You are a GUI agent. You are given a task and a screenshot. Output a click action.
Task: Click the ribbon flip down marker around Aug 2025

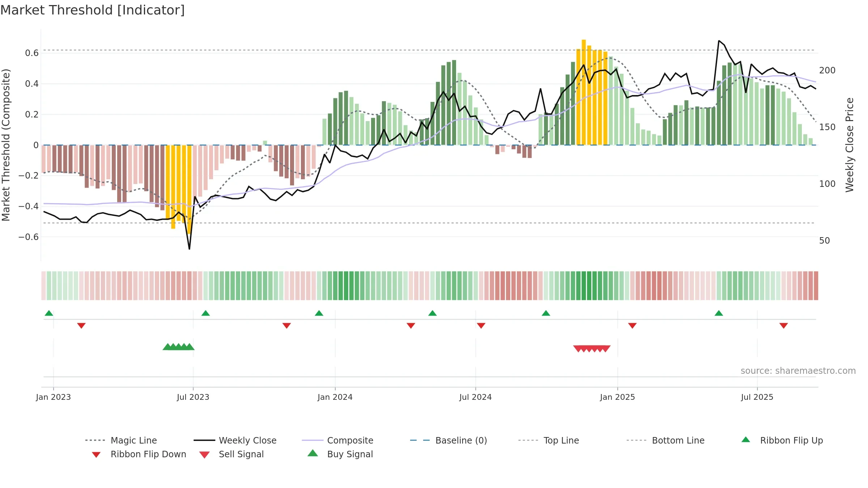pos(784,326)
